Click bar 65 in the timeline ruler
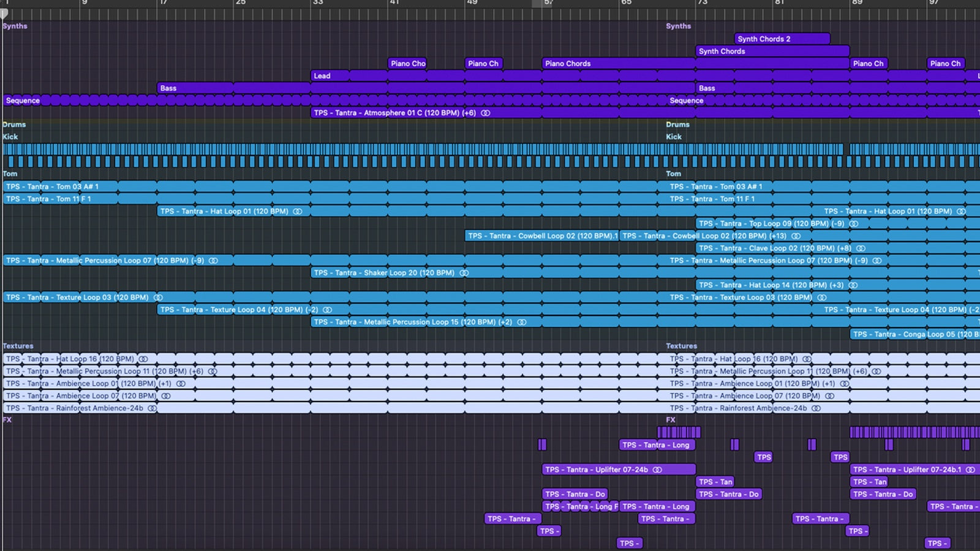The width and height of the screenshot is (980, 551). pos(624,5)
